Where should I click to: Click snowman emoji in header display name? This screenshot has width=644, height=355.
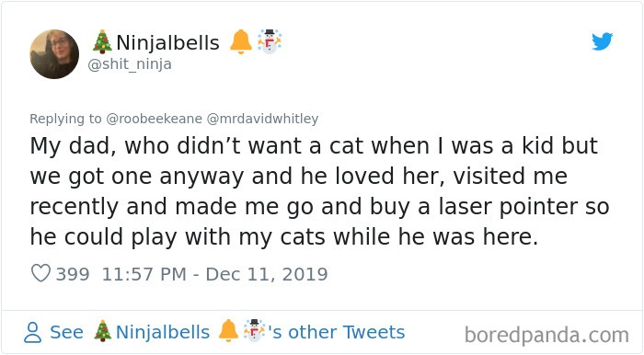[270, 41]
